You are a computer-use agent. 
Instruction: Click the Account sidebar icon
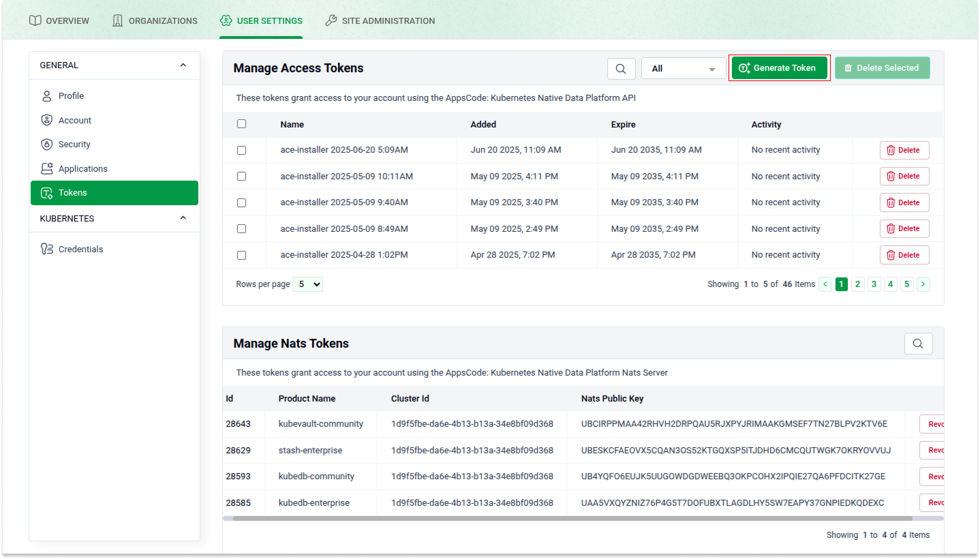46,120
